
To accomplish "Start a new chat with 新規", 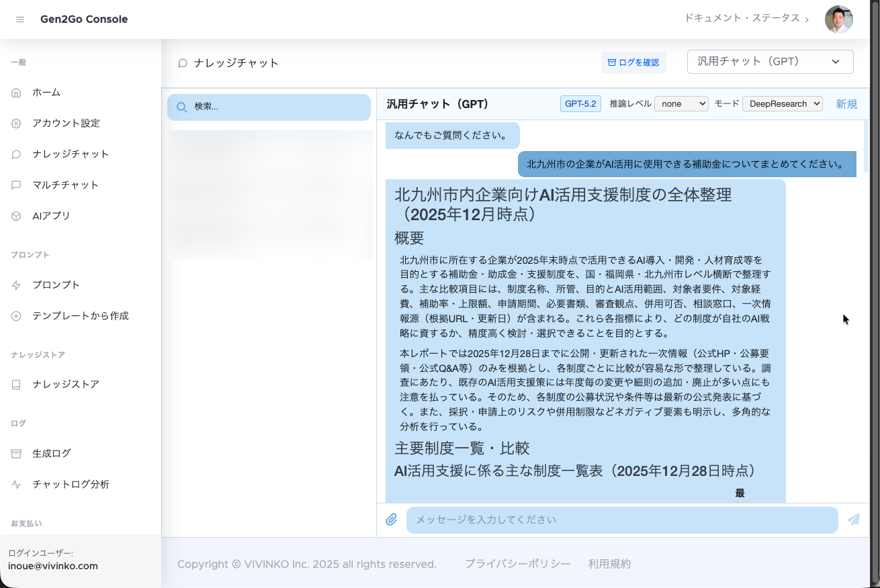I will (x=846, y=104).
